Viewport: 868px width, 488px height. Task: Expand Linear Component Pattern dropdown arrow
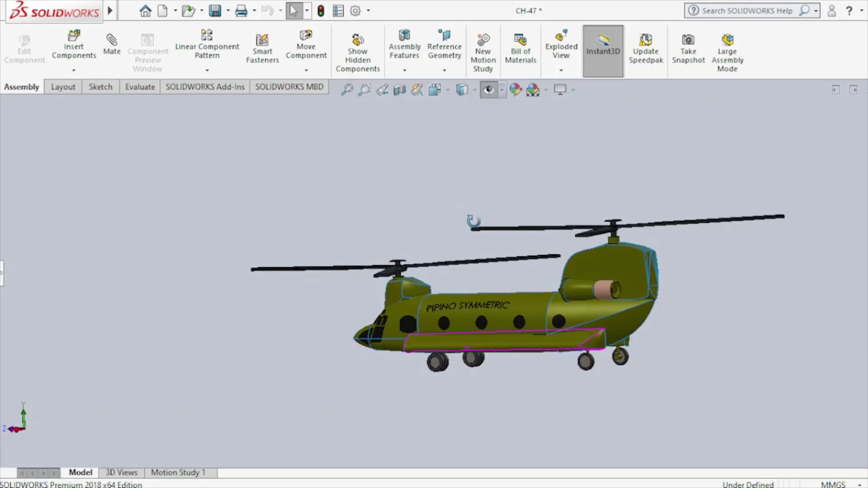coord(207,70)
